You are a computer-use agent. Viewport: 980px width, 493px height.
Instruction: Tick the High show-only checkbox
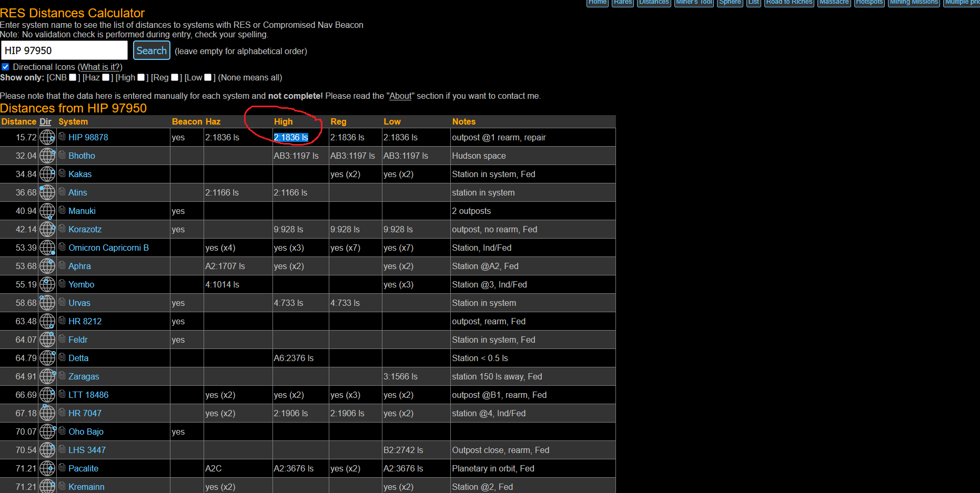[141, 77]
